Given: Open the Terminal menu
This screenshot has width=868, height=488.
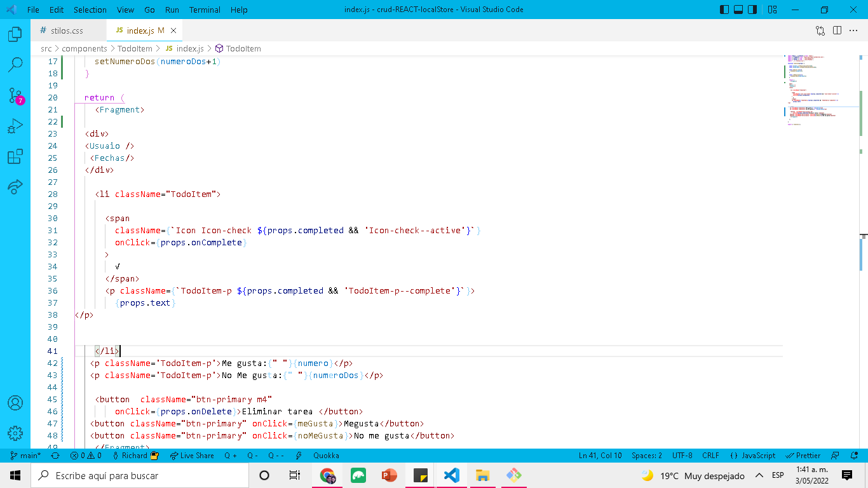Looking at the screenshot, I should coord(205,10).
